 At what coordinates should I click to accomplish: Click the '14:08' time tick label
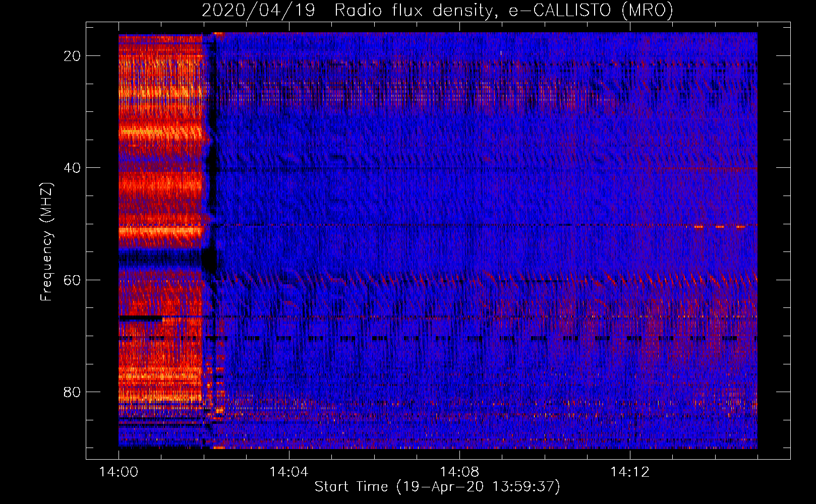[x=459, y=472]
